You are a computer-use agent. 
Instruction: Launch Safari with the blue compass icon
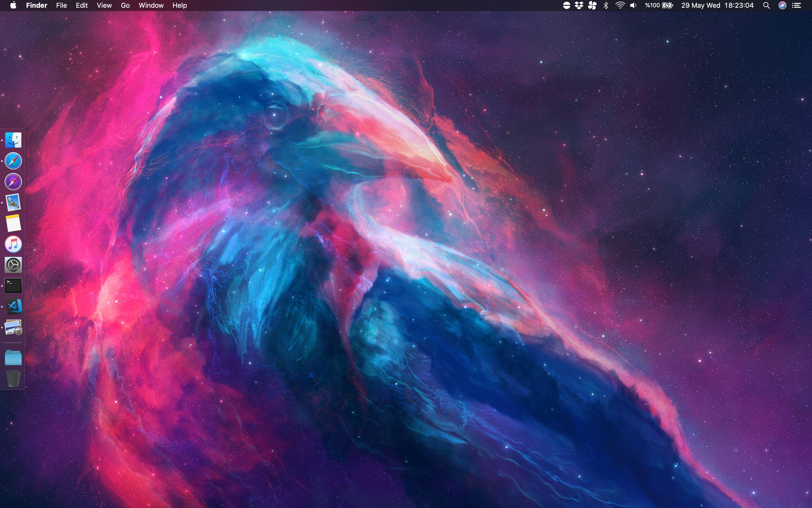click(x=14, y=161)
